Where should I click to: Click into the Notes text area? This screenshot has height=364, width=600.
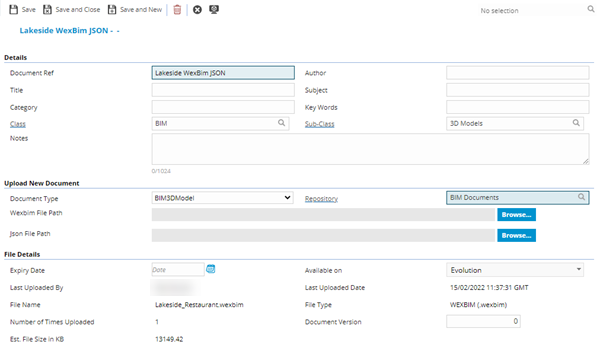[x=370, y=149]
